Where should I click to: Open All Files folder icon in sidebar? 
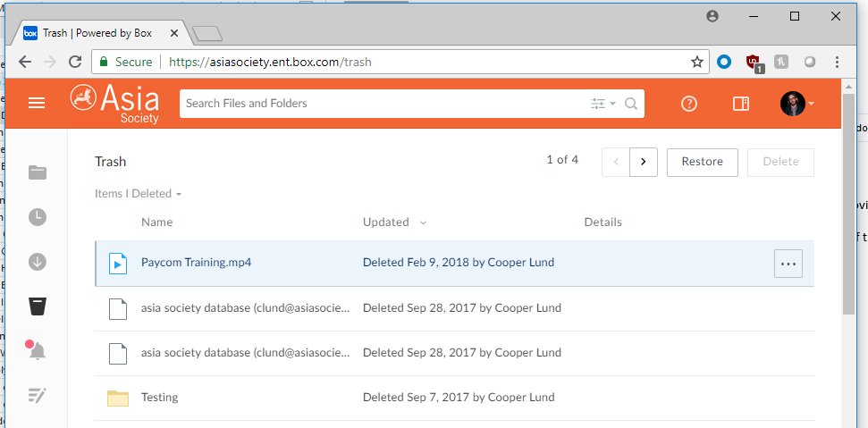click(x=38, y=172)
